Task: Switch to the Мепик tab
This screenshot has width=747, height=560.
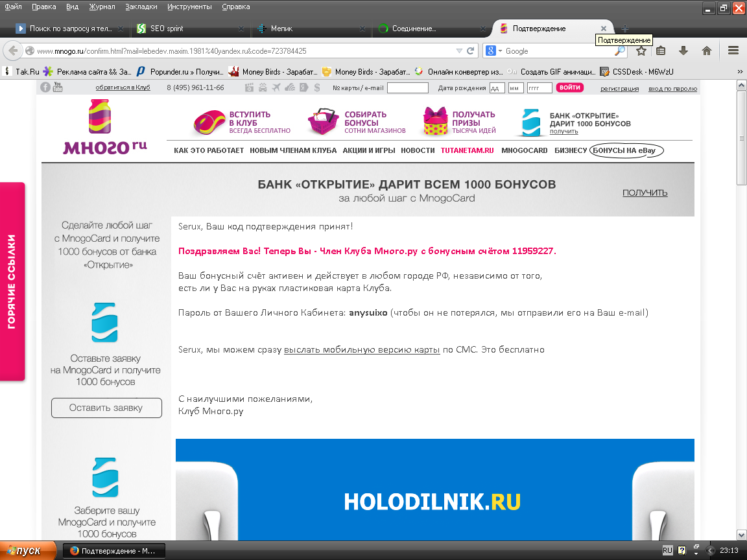Action: [x=311, y=29]
